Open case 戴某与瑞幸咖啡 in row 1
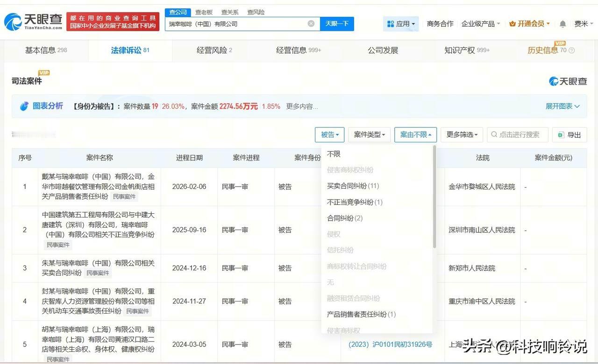The image size is (598, 364). pyautogui.click(x=98, y=187)
